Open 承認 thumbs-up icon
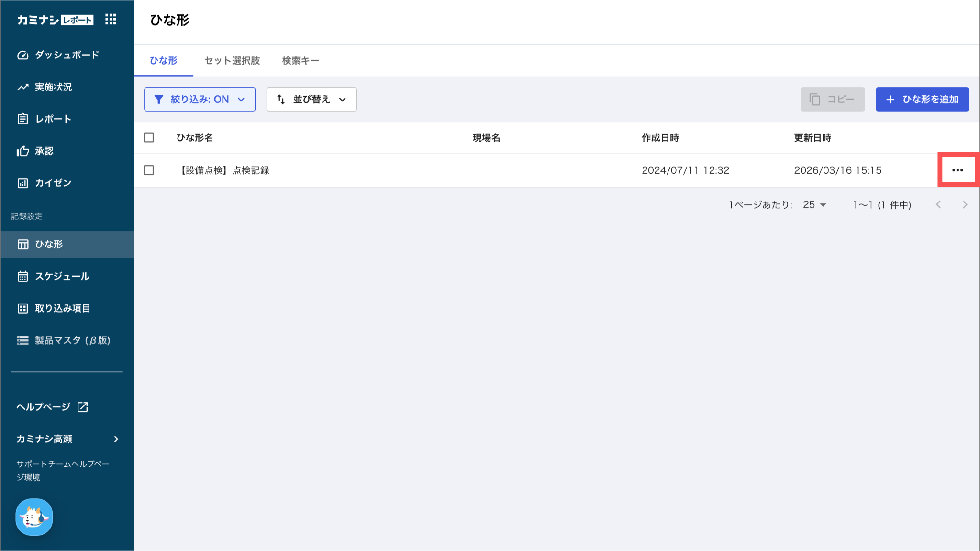This screenshot has width=980, height=551. 22,151
